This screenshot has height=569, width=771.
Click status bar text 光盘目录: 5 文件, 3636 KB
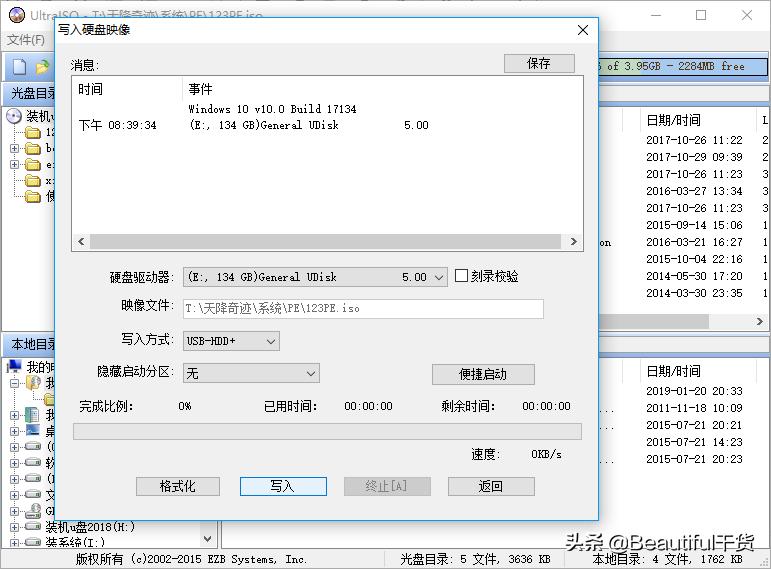point(475,559)
